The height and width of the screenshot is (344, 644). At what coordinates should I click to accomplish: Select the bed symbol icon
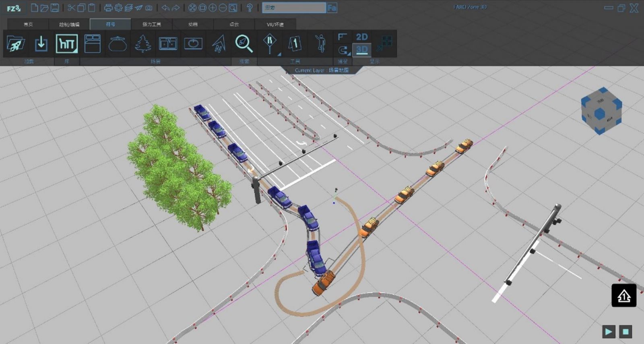(93, 44)
